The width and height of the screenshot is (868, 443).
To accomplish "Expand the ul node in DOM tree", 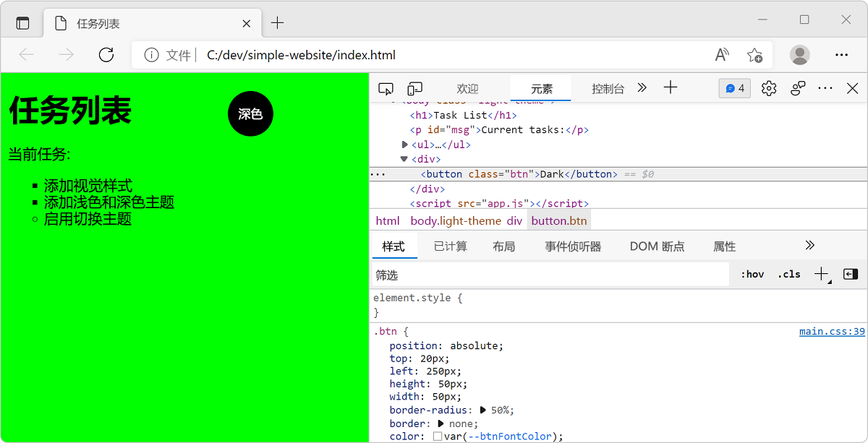I will [x=405, y=145].
